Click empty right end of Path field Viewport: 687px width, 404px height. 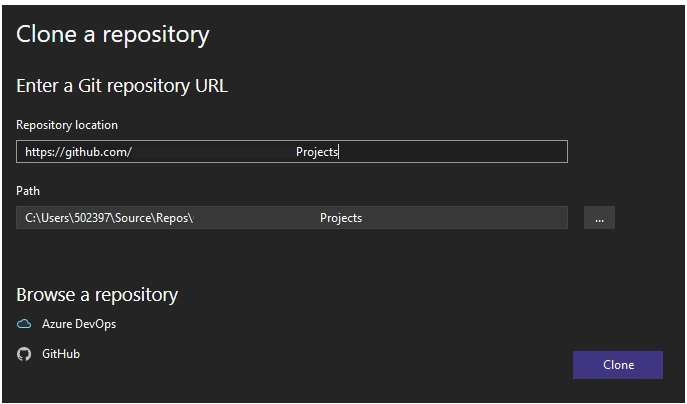coord(464,217)
